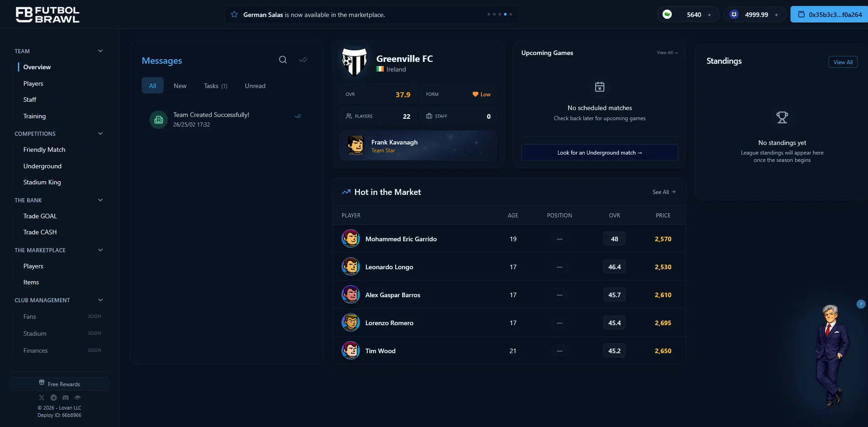This screenshot has width=868, height=427.
Task: Open the X (Twitter) social icon
Action: click(42, 398)
